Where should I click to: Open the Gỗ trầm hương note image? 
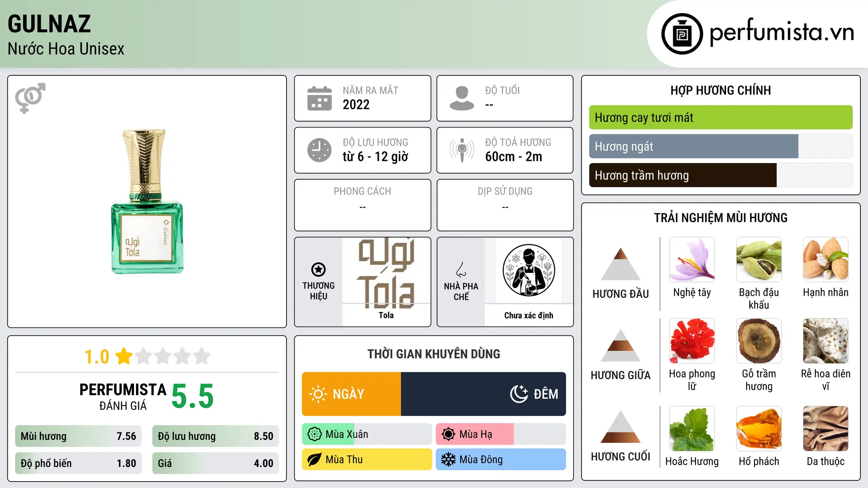coord(759,341)
